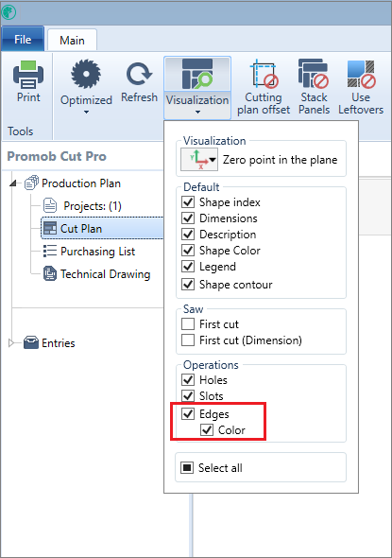Viewport: 392px width, 558px height.
Task: Toggle the Stack Panels icon
Action: 314,74
